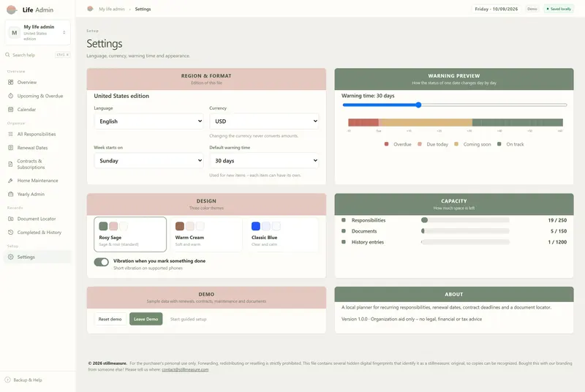Open the Default warning time dropdown
The image size is (585, 392).
click(x=264, y=160)
